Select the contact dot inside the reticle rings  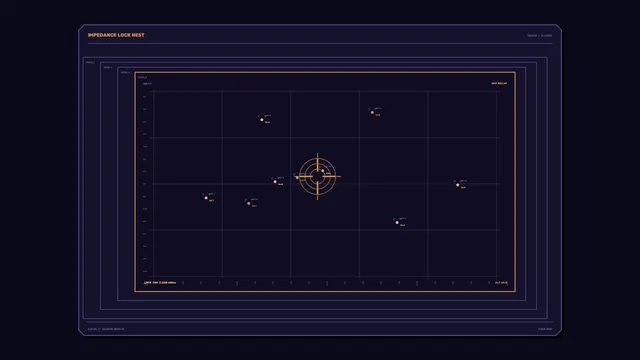322,171
